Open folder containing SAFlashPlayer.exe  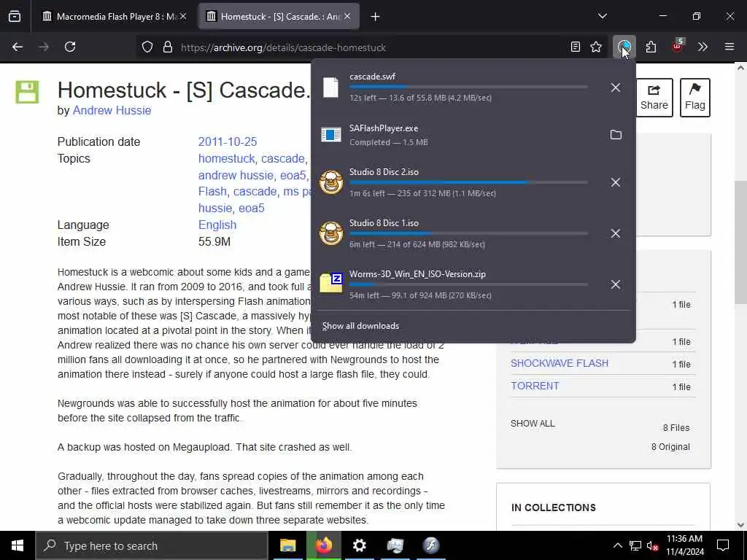pos(616,135)
